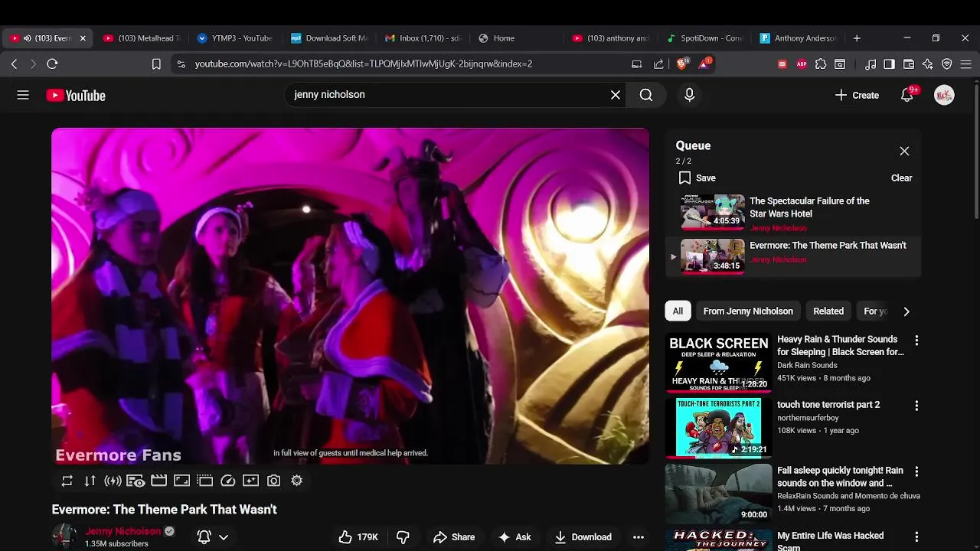This screenshot has width=980, height=551.
Task: Open the 'Dark Rain Sounds' channel link
Action: tap(807, 365)
